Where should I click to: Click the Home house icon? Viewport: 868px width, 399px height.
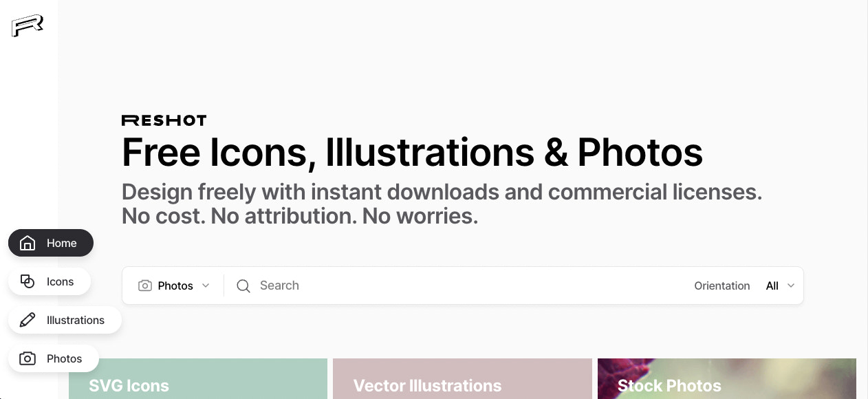(28, 243)
